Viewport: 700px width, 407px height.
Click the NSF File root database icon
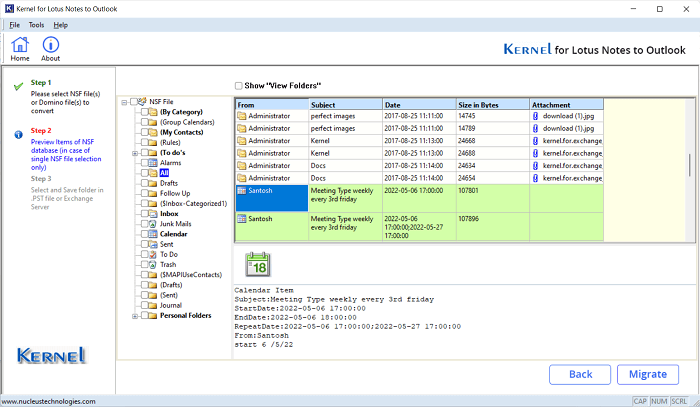point(143,101)
